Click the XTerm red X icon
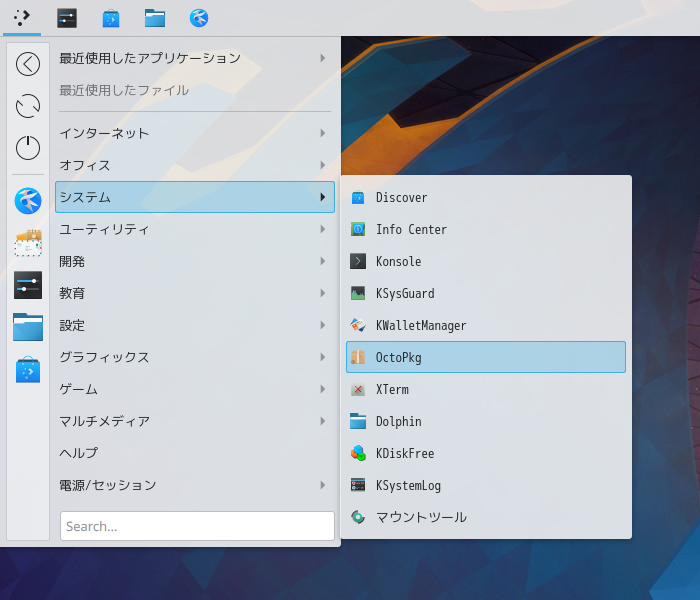Screen dimensions: 700x600 pyautogui.click(x=358, y=389)
